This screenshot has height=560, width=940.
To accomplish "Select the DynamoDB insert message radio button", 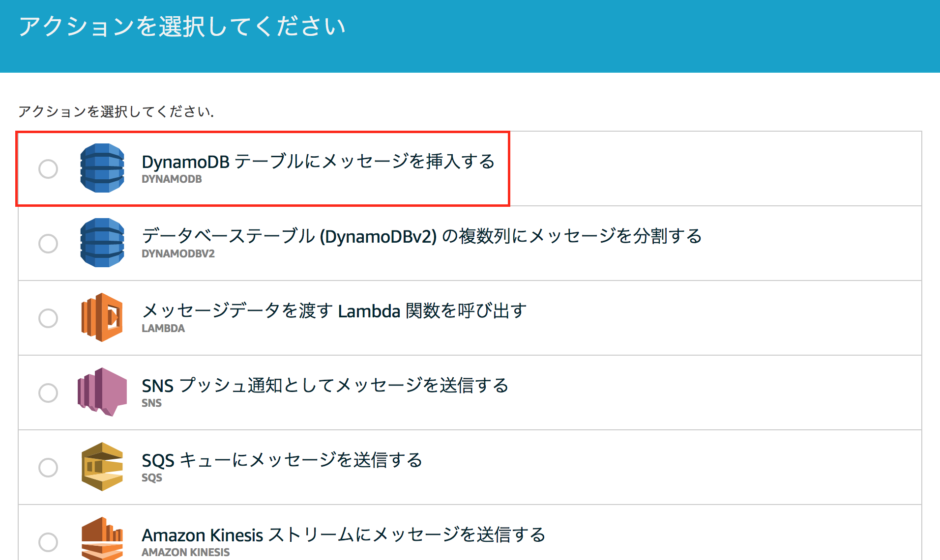I will 48,168.
